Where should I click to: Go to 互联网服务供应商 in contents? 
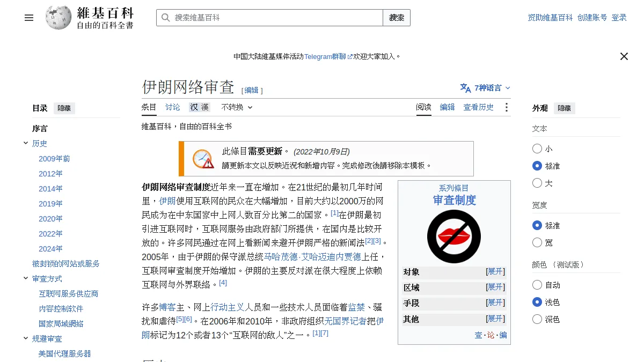click(x=69, y=294)
